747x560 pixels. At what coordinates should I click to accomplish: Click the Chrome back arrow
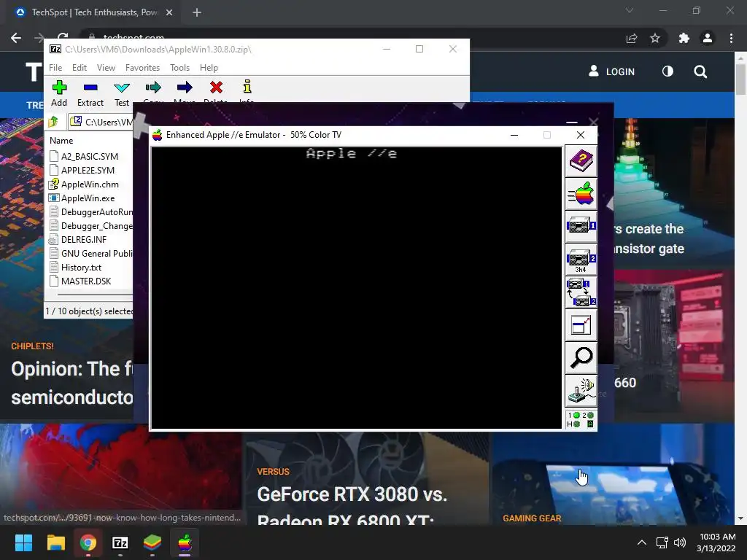click(16, 38)
